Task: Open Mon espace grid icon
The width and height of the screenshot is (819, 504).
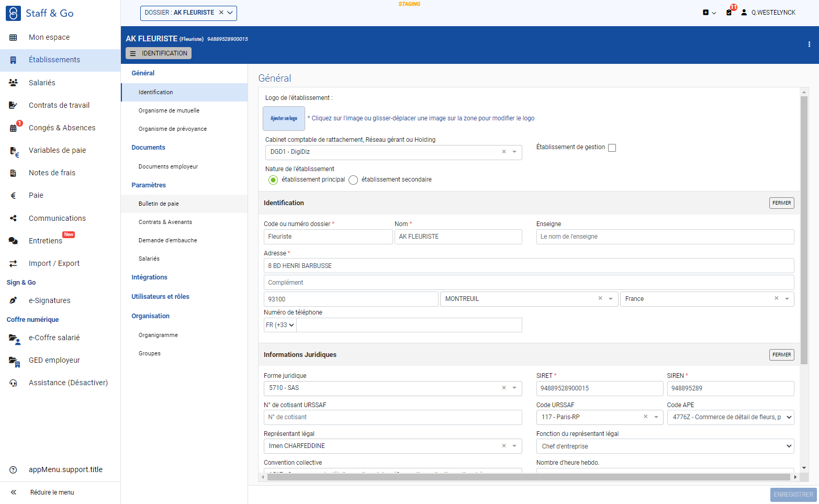Action: [x=13, y=37]
